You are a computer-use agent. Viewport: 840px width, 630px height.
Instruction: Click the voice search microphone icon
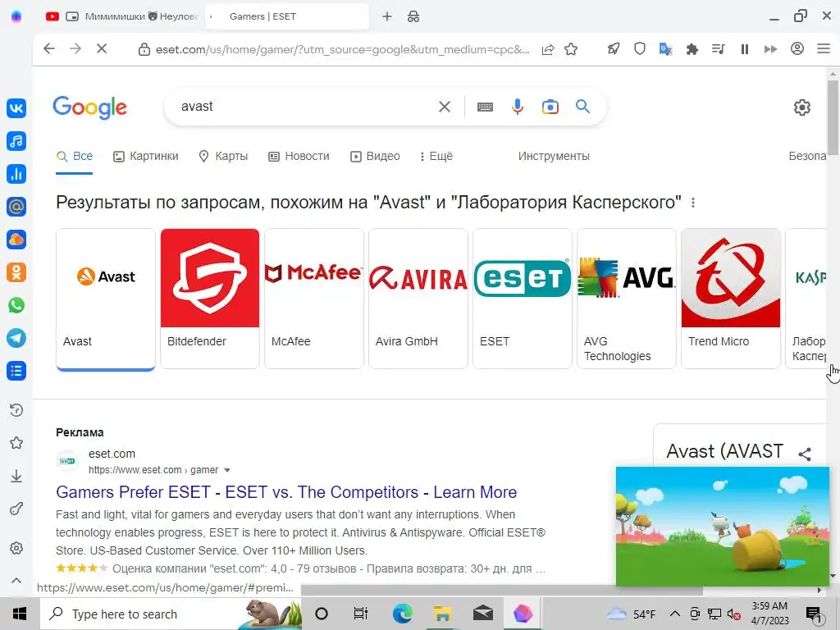[517, 107]
